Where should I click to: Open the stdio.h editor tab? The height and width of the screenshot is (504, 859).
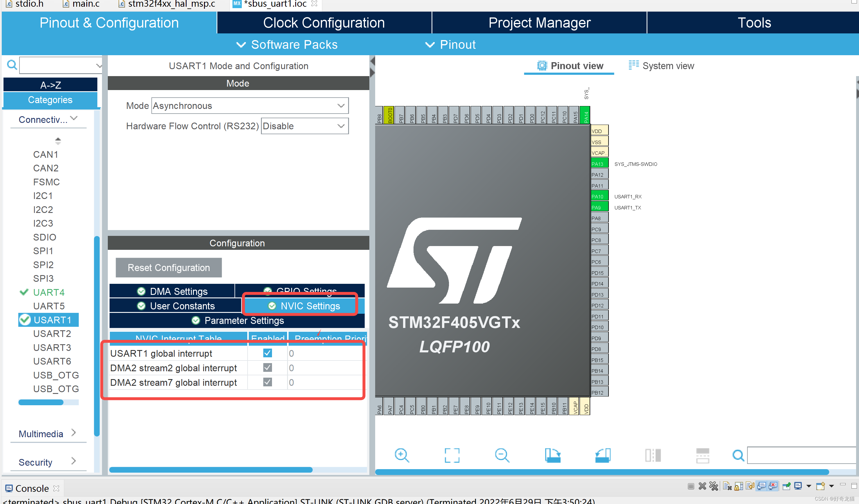click(25, 4)
